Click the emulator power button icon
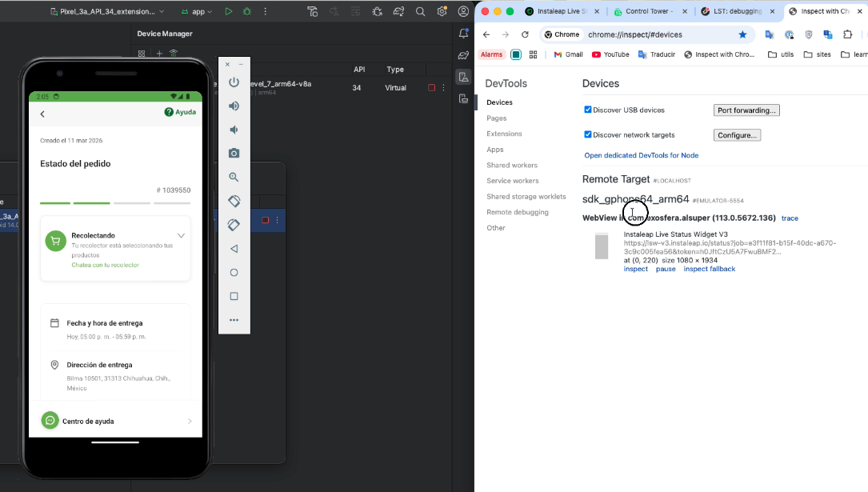 click(234, 82)
